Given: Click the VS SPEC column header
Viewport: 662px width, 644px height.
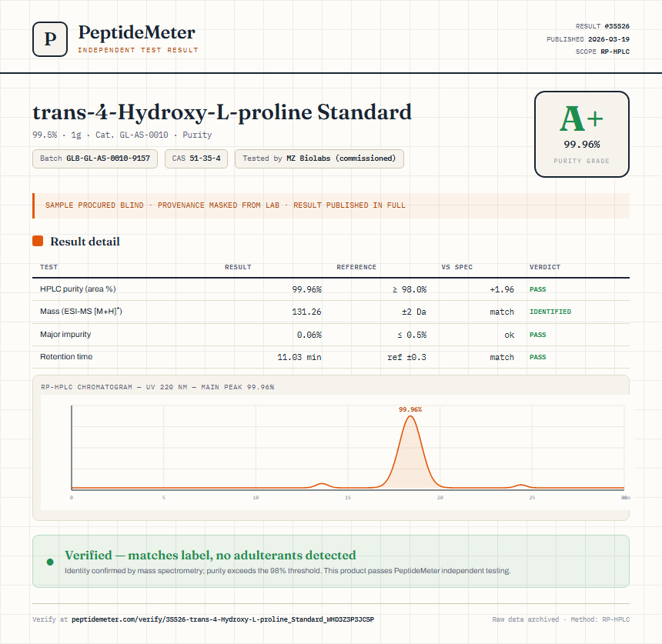Looking at the screenshot, I should 456,267.
